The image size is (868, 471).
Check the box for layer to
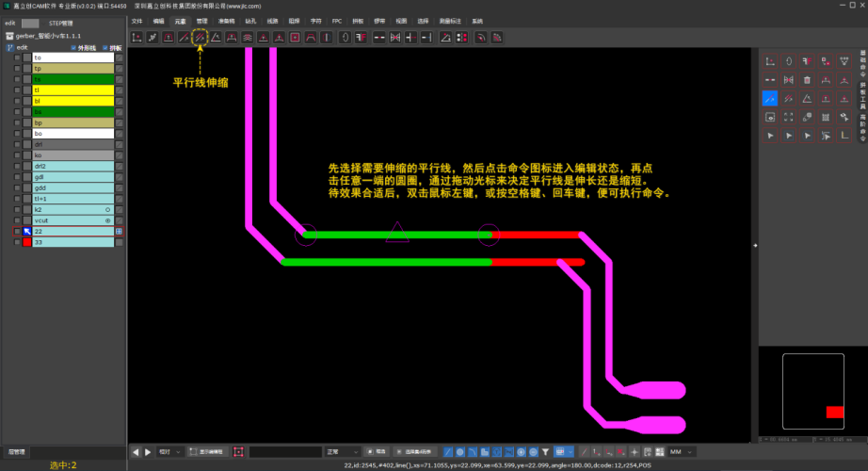click(x=17, y=57)
